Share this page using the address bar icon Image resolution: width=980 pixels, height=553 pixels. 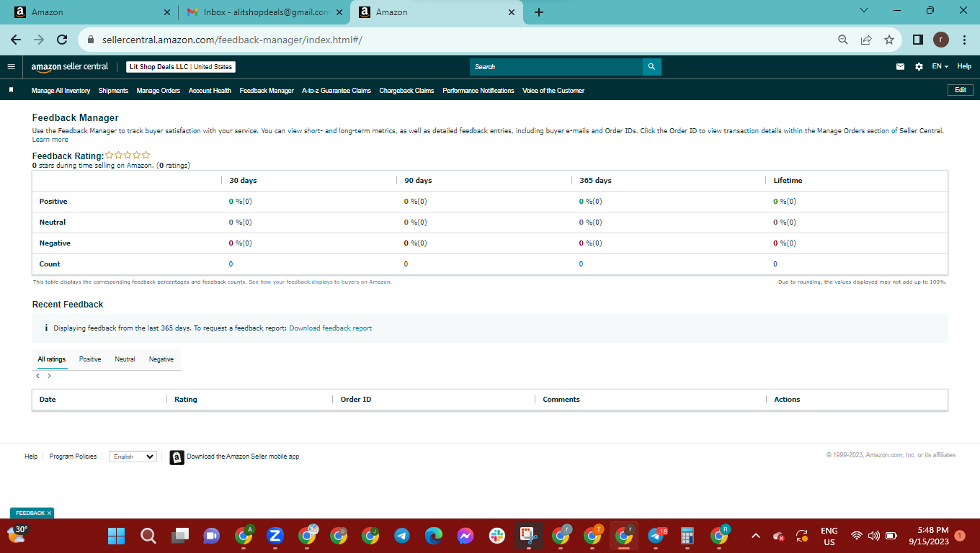866,40
